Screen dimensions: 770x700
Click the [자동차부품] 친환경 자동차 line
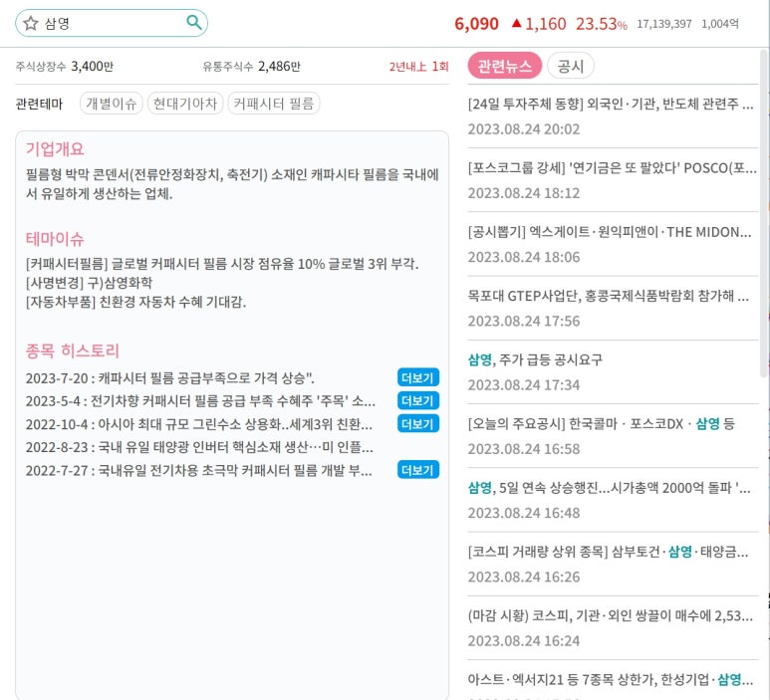[135, 301]
